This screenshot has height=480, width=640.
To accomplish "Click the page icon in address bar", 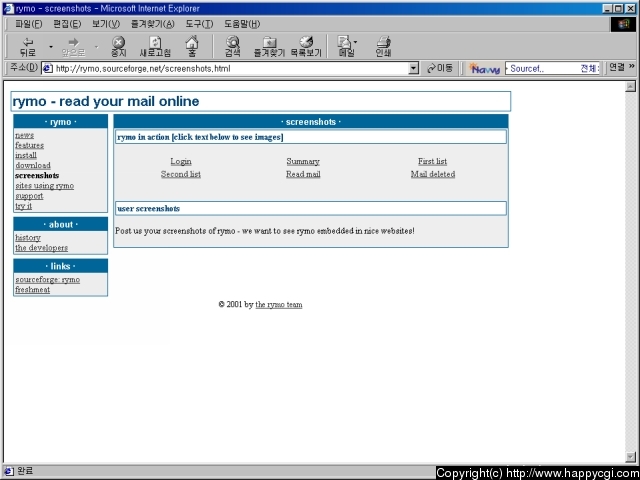I will pyautogui.click(x=48, y=68).
